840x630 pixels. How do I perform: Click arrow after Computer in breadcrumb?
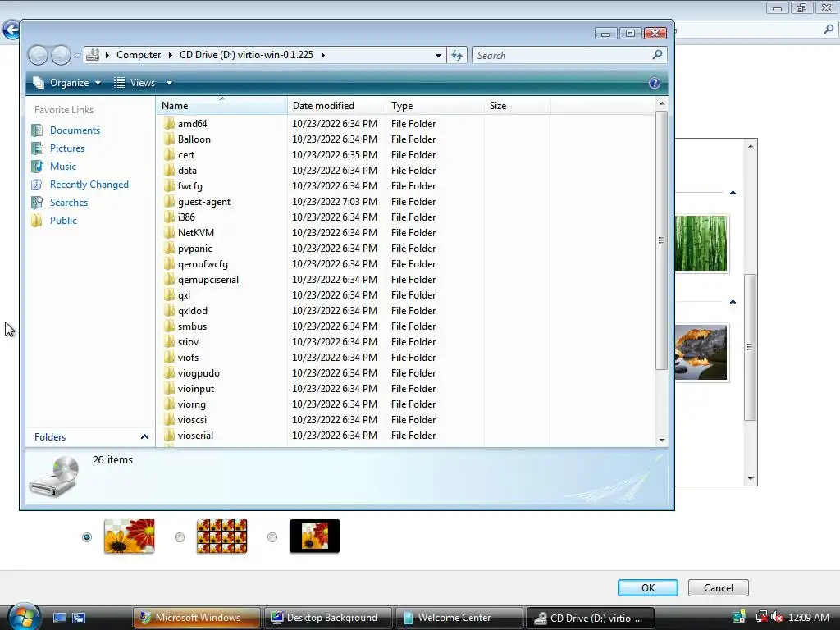coord(171,55)
